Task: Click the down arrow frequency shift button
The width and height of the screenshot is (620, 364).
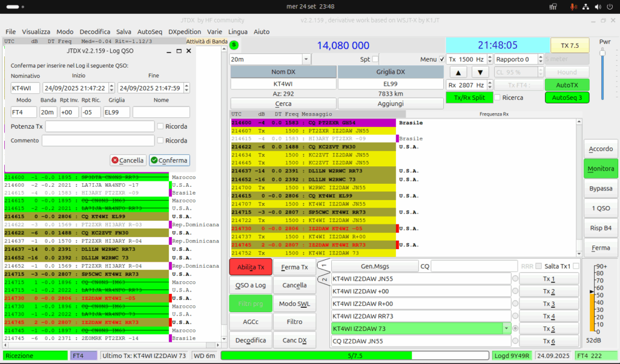Action: point(480,72)
